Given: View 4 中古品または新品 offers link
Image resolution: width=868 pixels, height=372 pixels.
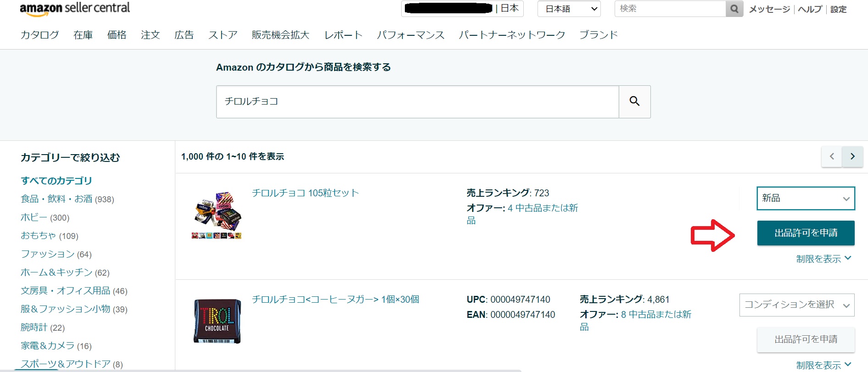Looking at the screenshot, I should (x=522, y=214).
